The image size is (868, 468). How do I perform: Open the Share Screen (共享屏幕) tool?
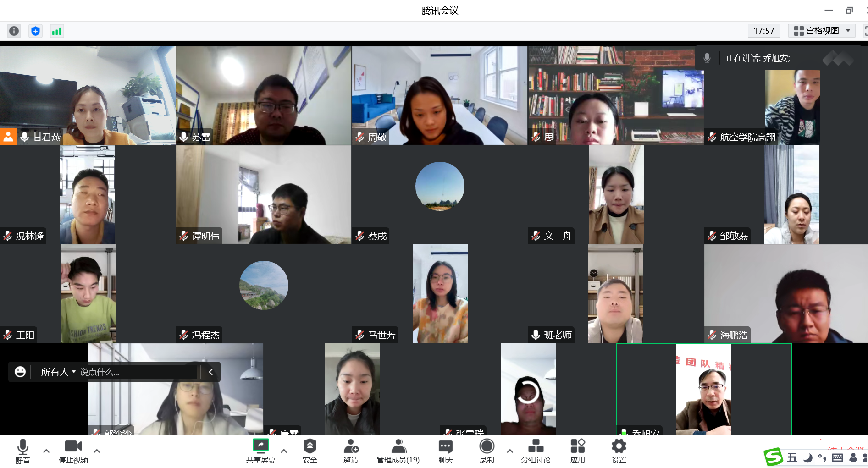tap(260, 451)
